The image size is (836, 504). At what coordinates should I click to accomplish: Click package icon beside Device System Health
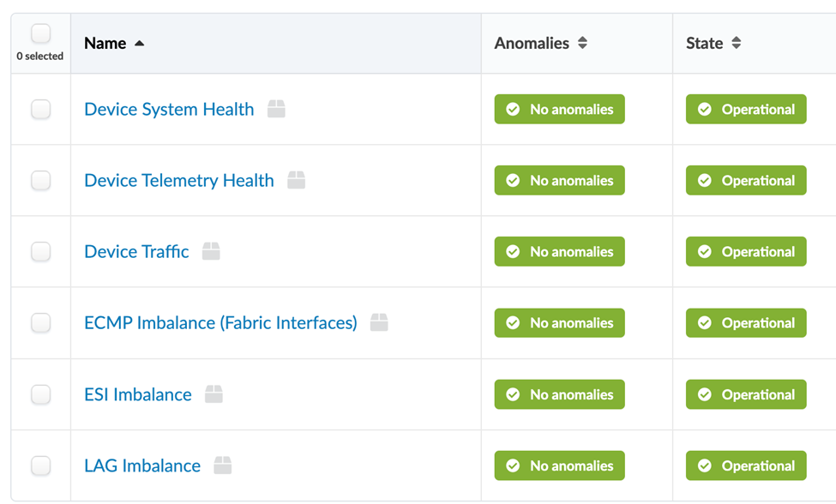[276, 109]
